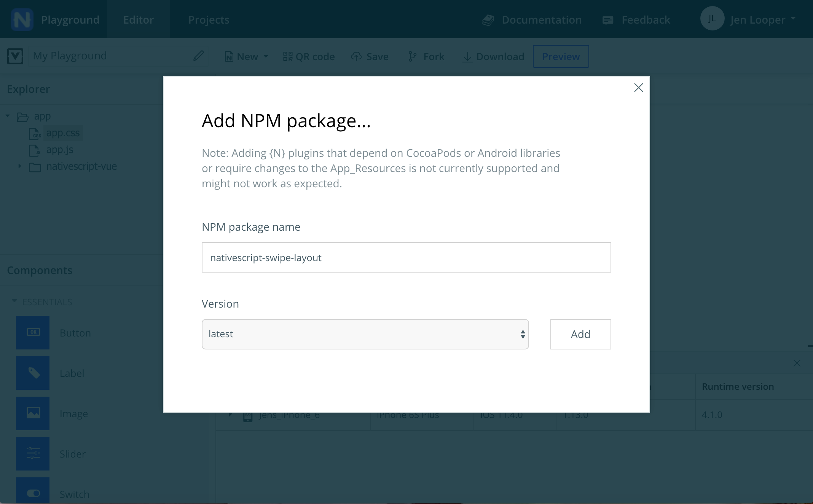Click the Button component icon
Viewport: 813px width, 504px height.
tap(33, 333)
